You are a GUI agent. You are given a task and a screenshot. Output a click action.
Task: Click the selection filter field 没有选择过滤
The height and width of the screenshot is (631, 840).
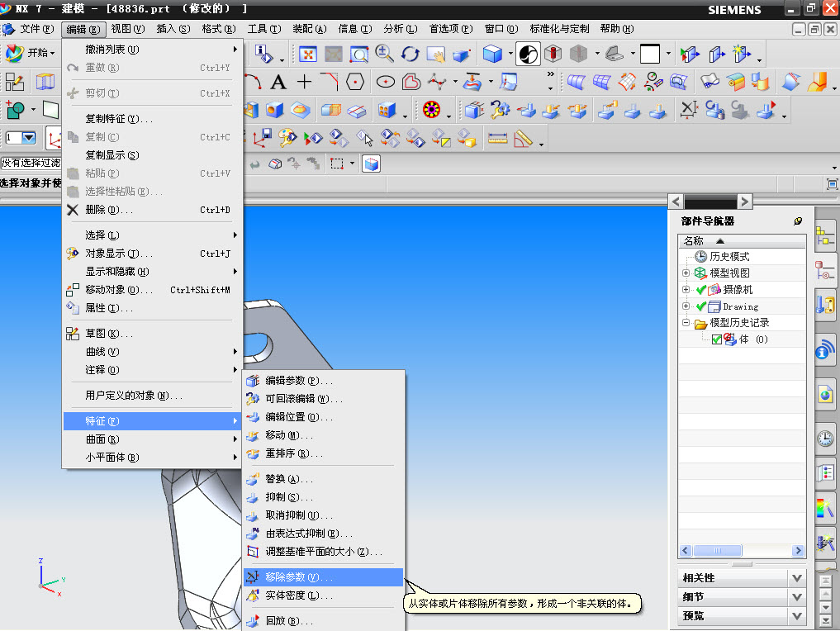pyautogui.click(x=31, y=163)
